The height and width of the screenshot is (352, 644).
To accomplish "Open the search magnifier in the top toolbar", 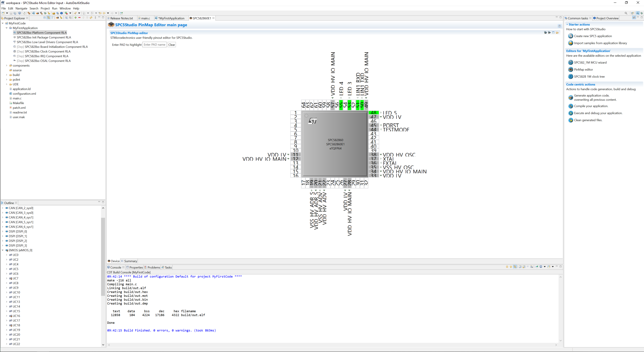I will pos(626,13).
